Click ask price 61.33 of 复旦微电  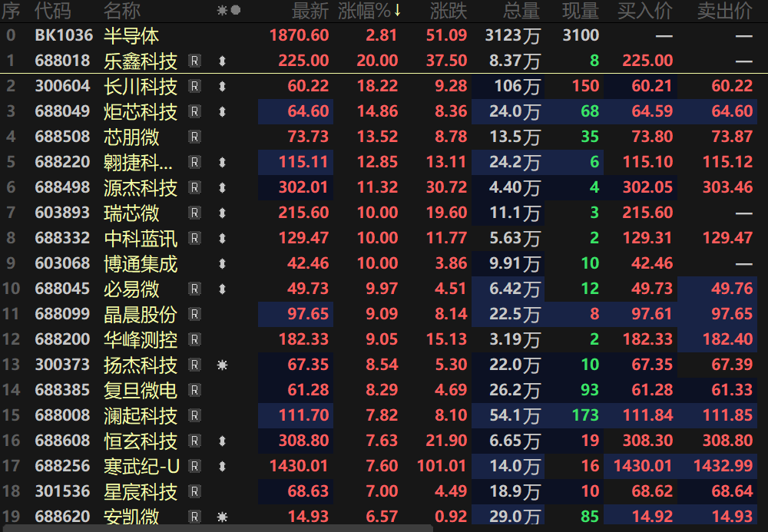click(732, 390)
